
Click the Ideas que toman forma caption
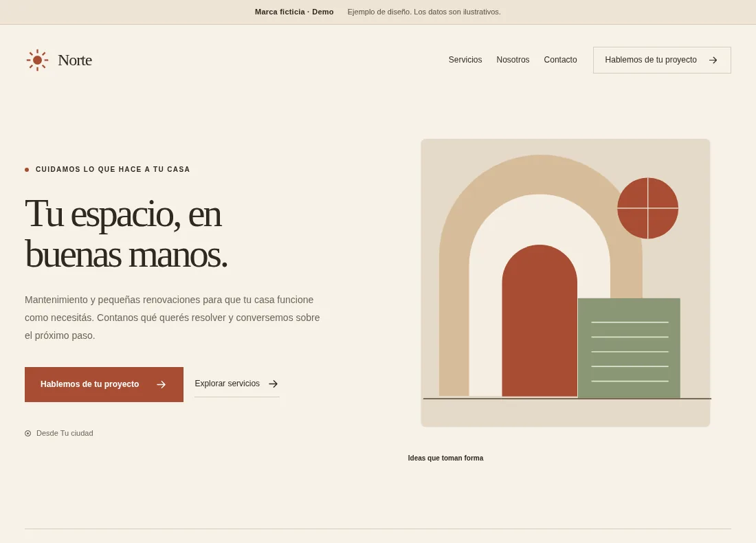(445, 458)
